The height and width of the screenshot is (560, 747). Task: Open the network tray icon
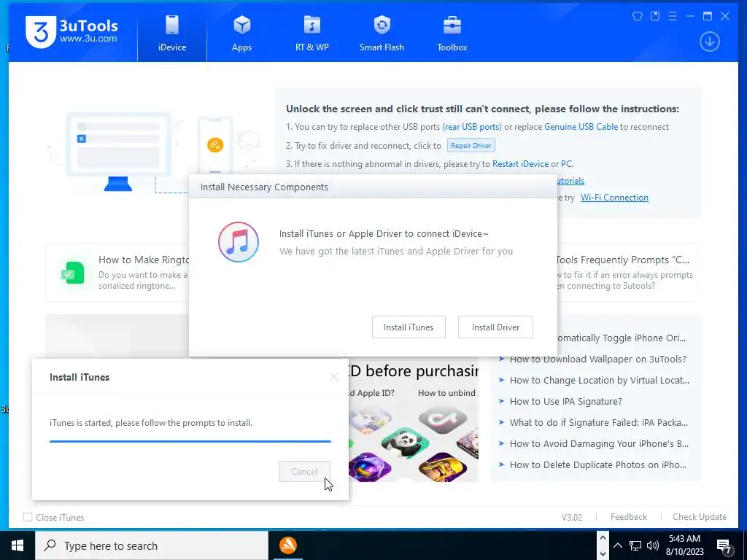tap(635, 545)
